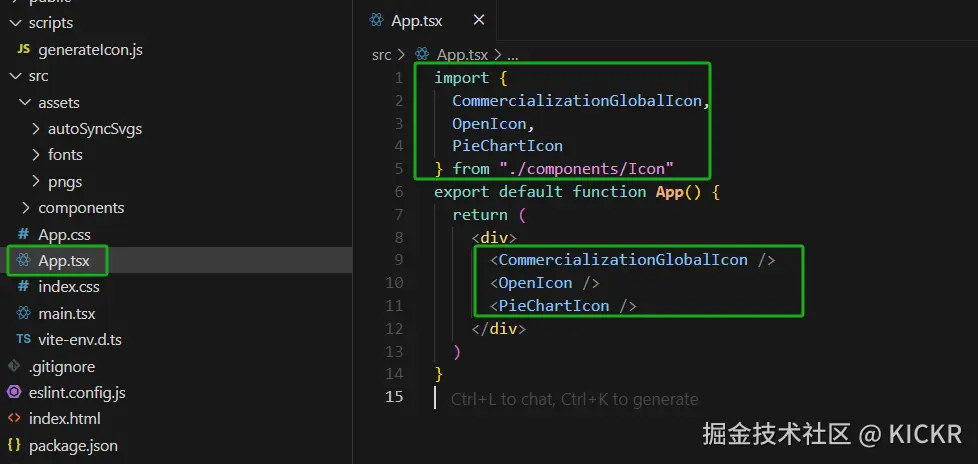
Task: Click the JSON braces icon beside package.json
Action: pos(14,445)
